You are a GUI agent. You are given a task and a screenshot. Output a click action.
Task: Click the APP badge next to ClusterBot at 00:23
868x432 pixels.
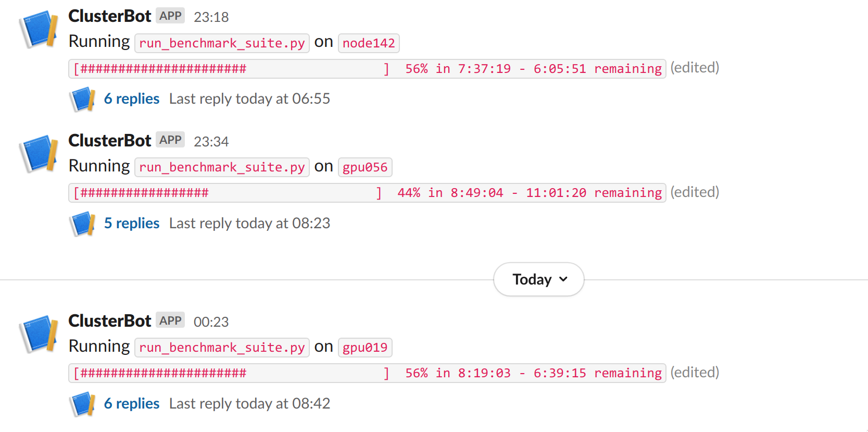point(170,320)
